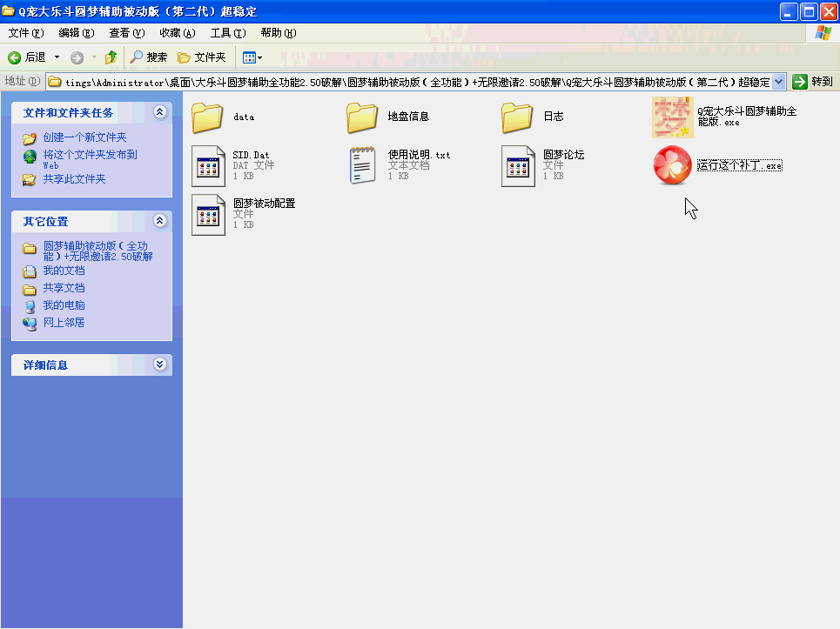Viewport: 840px width, 629px height.
Task: Click the 共享此文件夹 sharing icon
Action: [30, 180]
